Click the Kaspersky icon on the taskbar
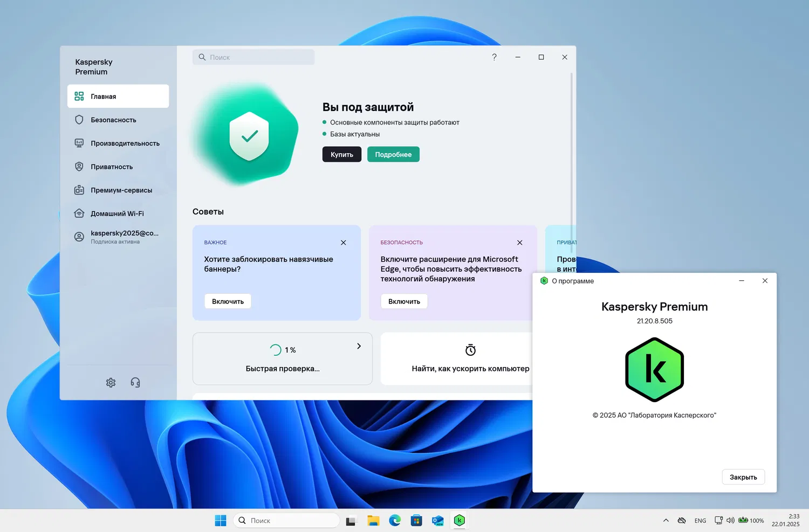The image size is (809, 532). (460, 520)
